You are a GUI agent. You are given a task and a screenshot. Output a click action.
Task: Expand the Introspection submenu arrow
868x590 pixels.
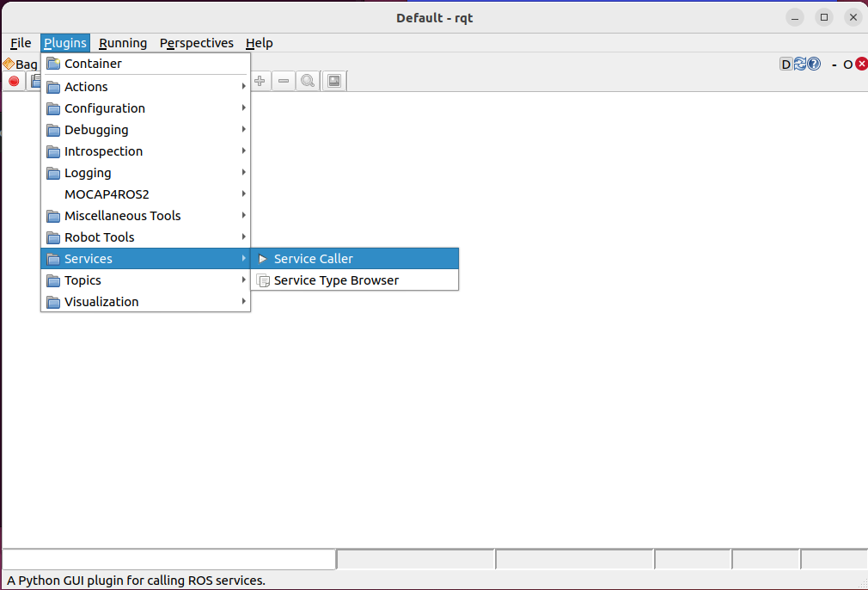click(x=243, y=151)
